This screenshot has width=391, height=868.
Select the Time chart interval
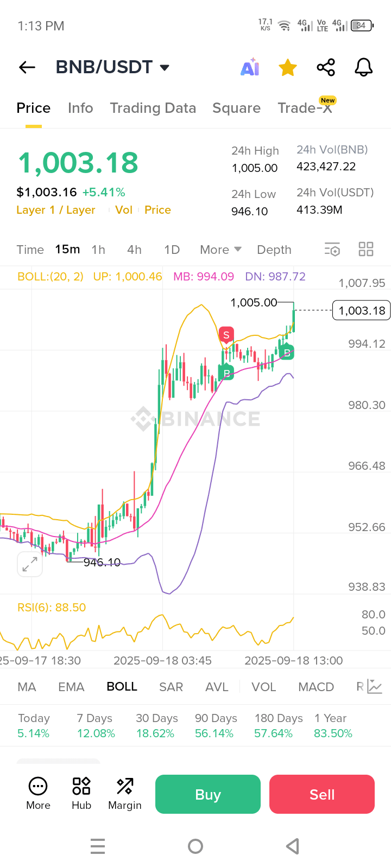30,250
